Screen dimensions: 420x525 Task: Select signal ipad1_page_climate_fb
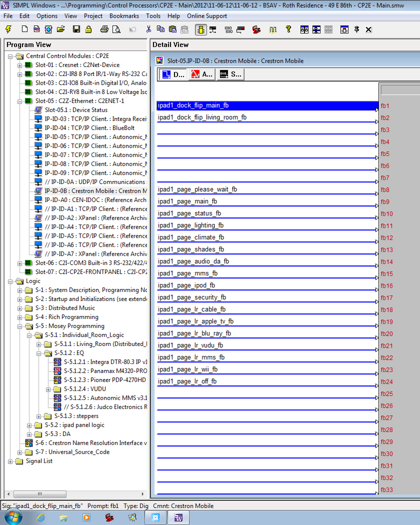191,237
